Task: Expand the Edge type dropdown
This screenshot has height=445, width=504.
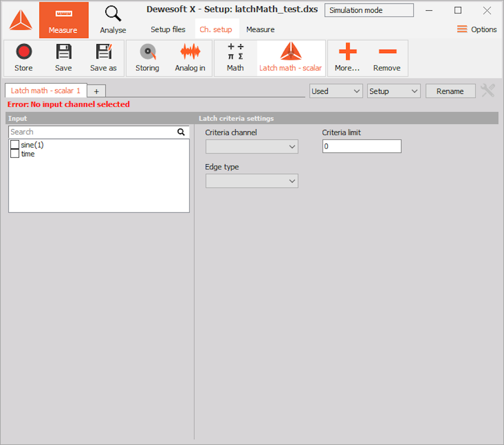Action: tap(252, 181)
